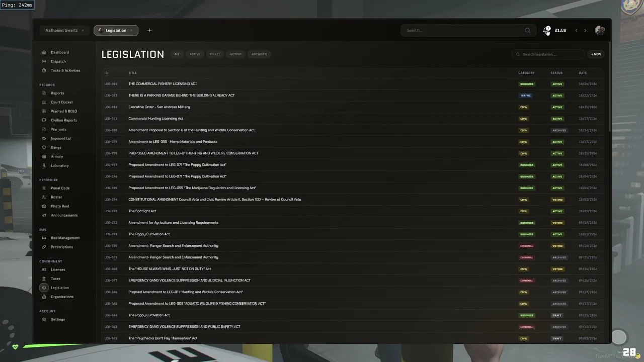Filter legislation by ARCHIVED
Viewport: 644px width, 362px height.
click(259, 54)
